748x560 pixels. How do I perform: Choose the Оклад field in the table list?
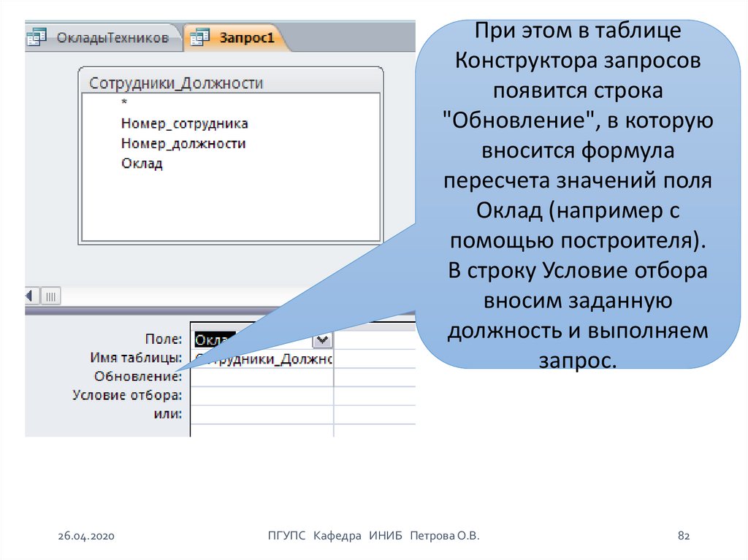coord(142,164)
